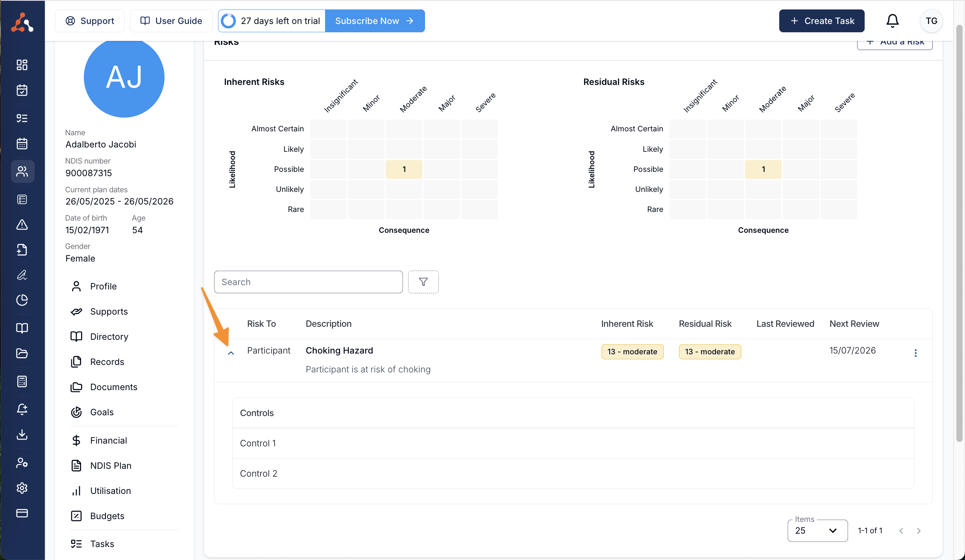
Task: Click the pie chart sidebar icon
Action: 22,300
